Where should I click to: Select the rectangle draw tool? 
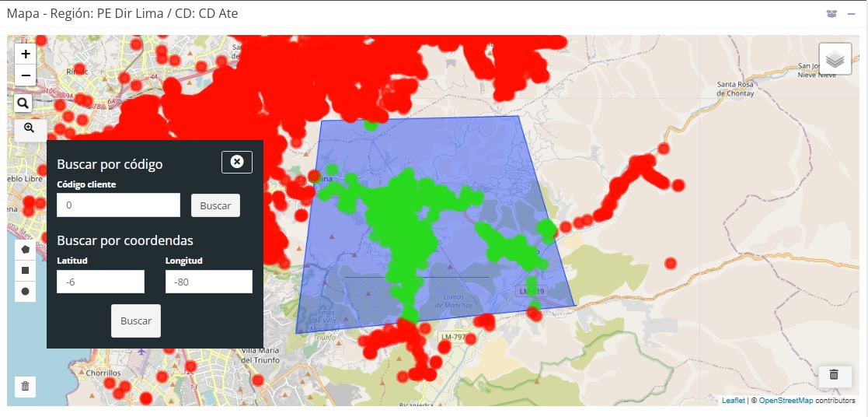click(25, 271)
